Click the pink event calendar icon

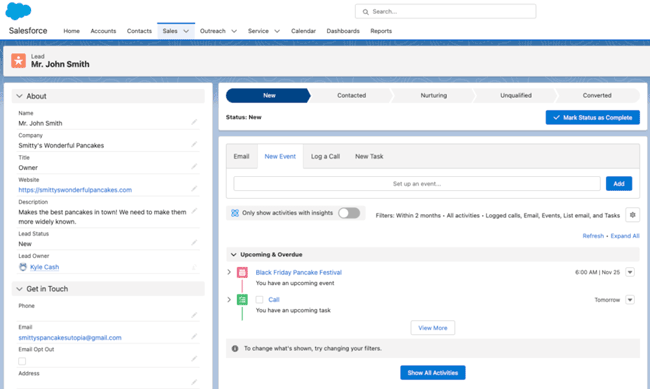242,272
